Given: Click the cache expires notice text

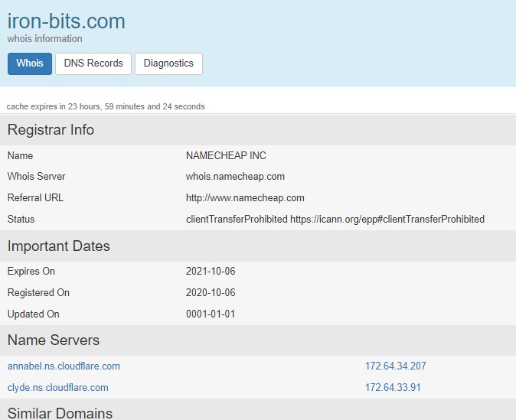Looking at the screenshot, I should [x=106, y=106].
